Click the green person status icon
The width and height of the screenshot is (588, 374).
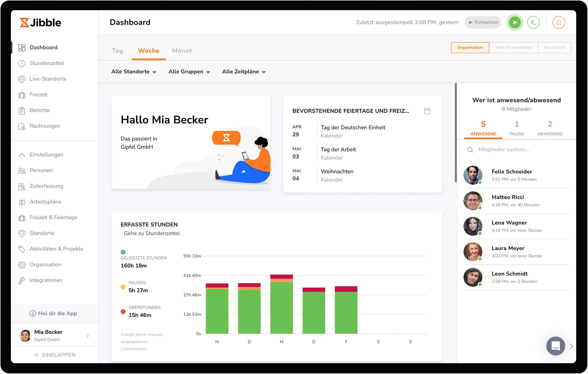[x=533, y=22]
